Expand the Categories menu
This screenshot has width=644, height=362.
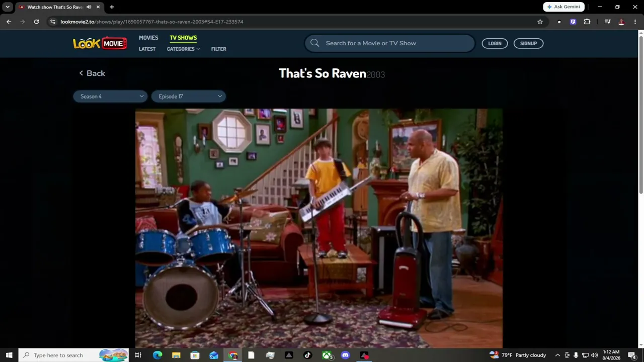(x=183, y=49)
